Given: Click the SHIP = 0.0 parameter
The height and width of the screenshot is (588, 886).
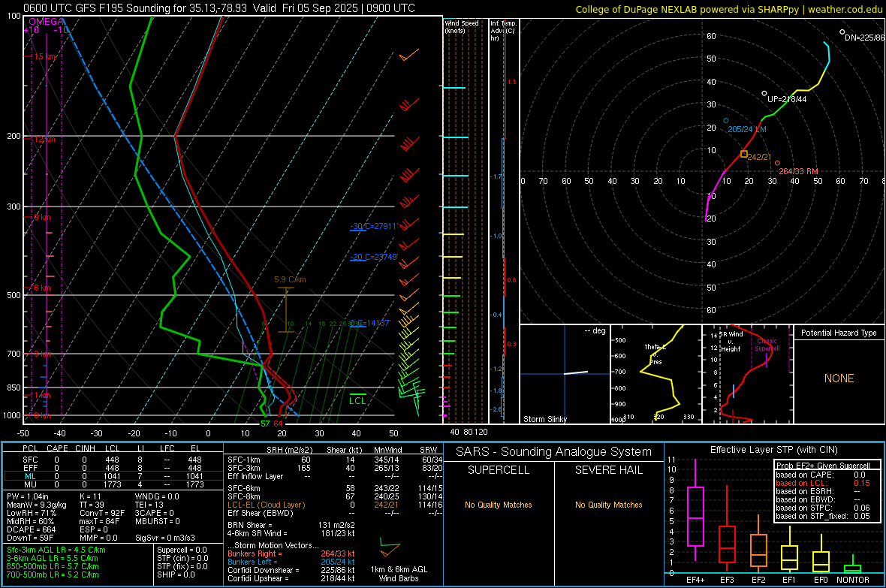Looking at the screenshot, I should coord(176,574).
